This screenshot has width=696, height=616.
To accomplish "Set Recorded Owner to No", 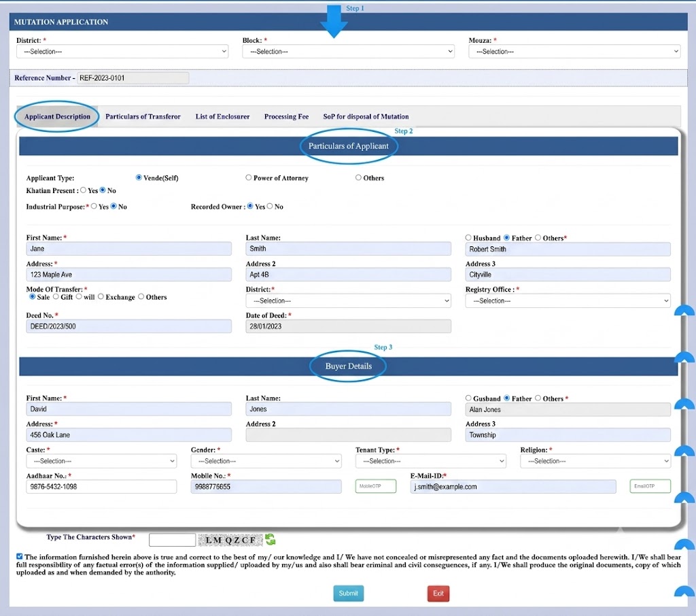I will pyautogui.click(x=270, y=206).
